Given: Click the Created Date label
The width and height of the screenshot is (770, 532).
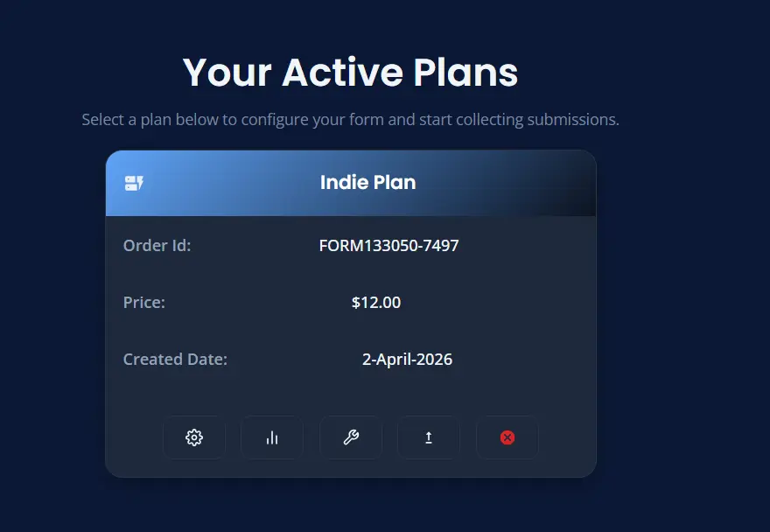Looking at the screenshot, I should 175,360.
